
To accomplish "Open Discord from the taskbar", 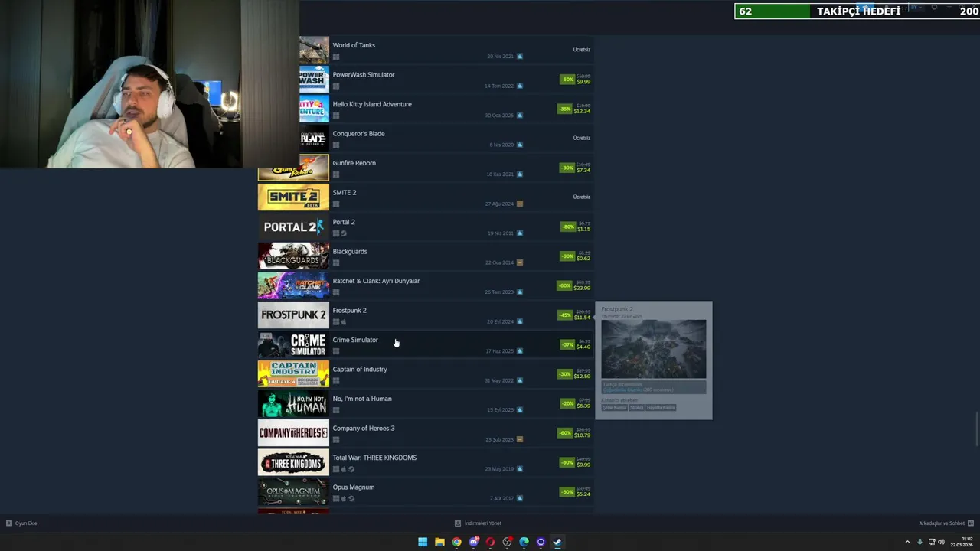I will (473, 542).
